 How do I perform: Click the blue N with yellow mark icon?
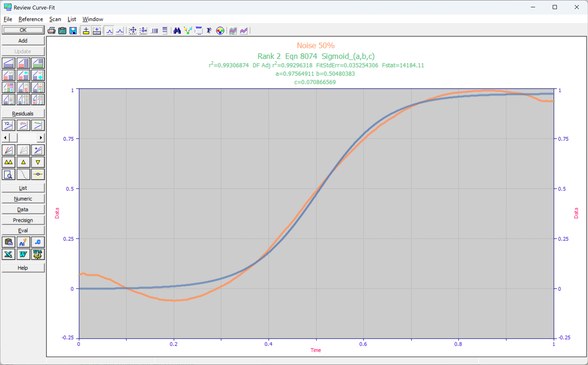tap(23, 242)
